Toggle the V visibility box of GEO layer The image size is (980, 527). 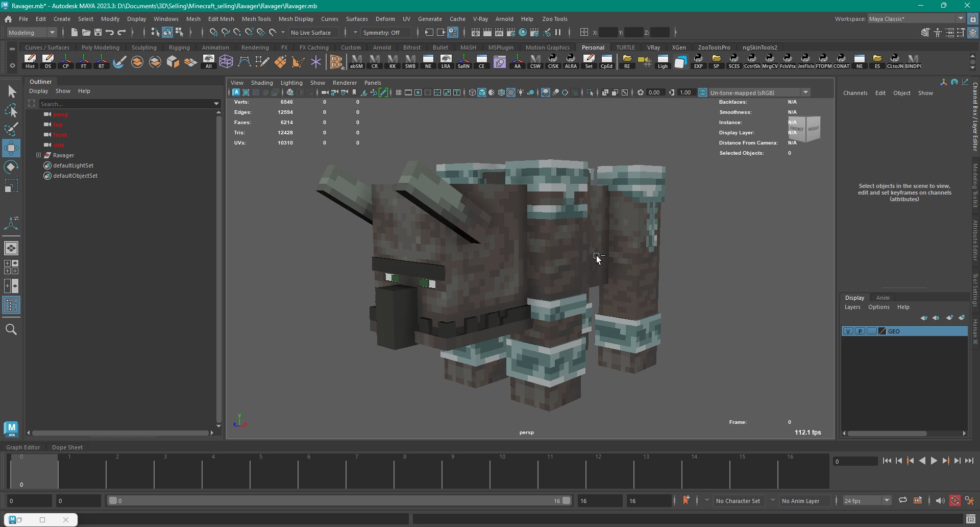click(x=848, y=331)
